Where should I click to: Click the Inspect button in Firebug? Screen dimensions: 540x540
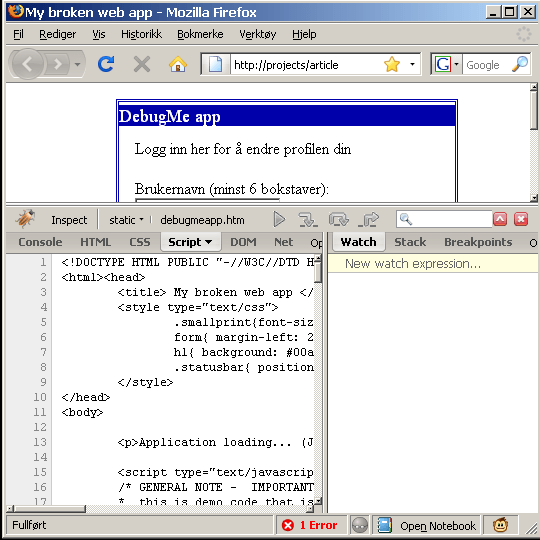[x=69, y=220]
